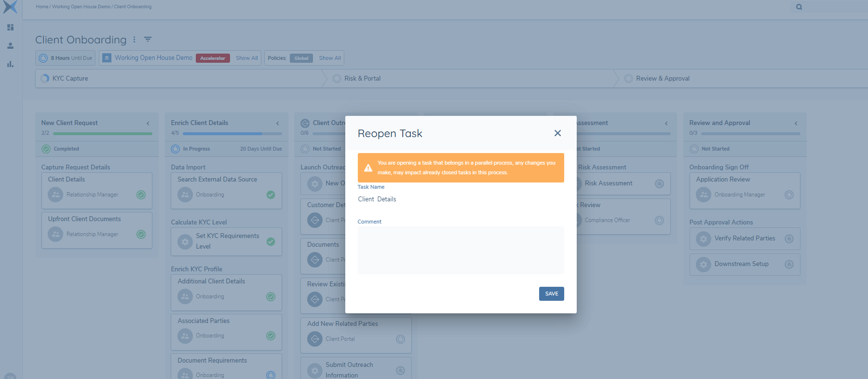Open the Client Onboarding three-dot menu
The width and height of the screenshot is (868, 379).
134,40
